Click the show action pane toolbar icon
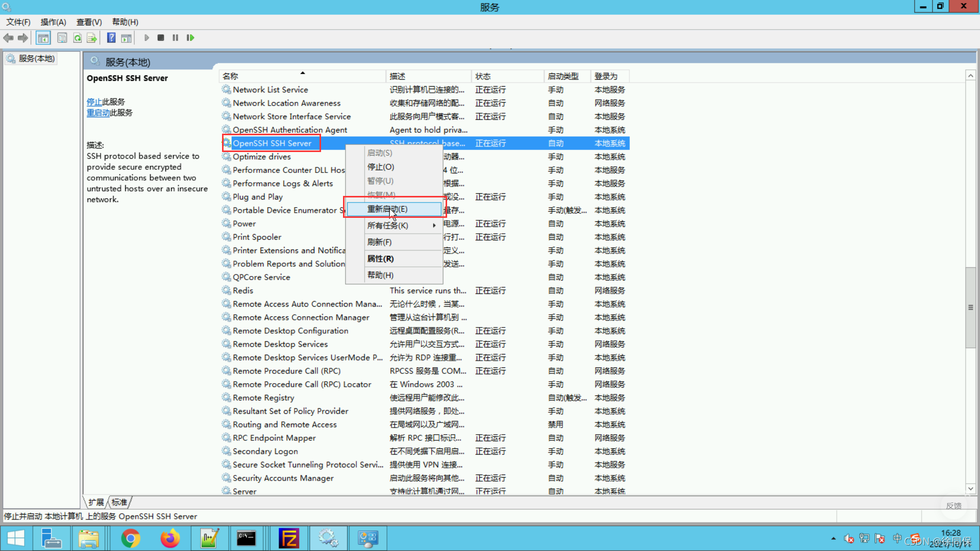Screen dimensions: 980x551 click(126, 38)
